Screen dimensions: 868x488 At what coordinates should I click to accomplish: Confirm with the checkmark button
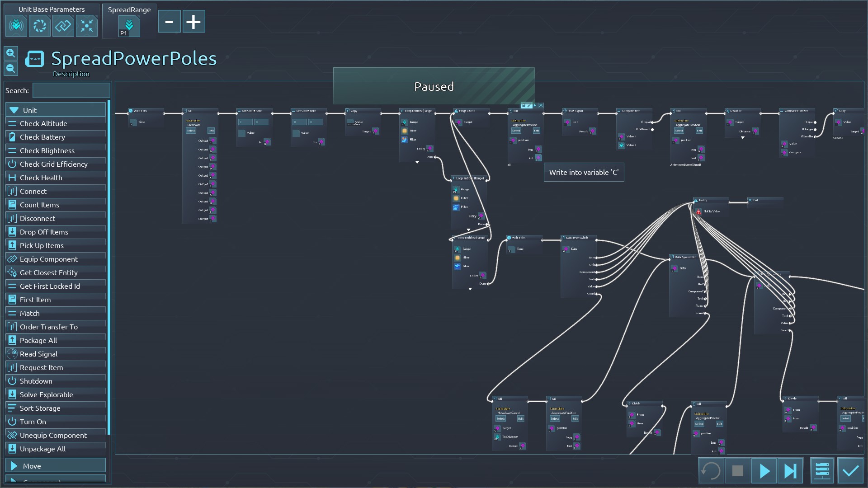click(x=850, y=471)
